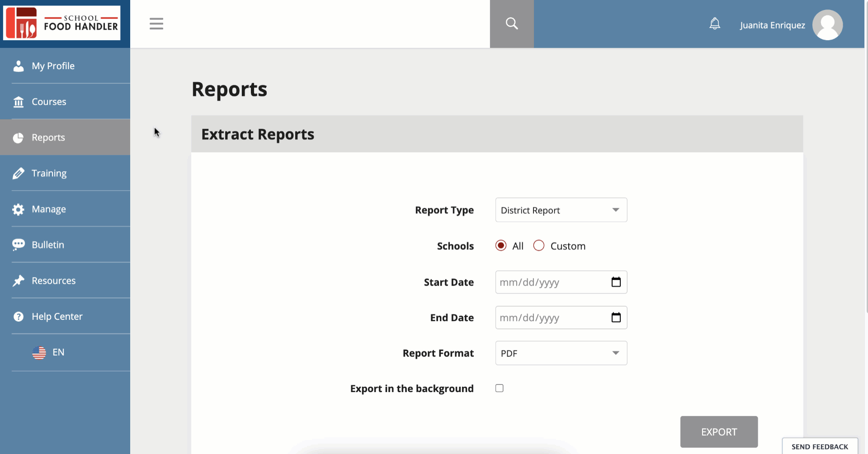Click the Reports label in the sidebar
The width and height of the screenshot is (868, 454).
[48, 137]
